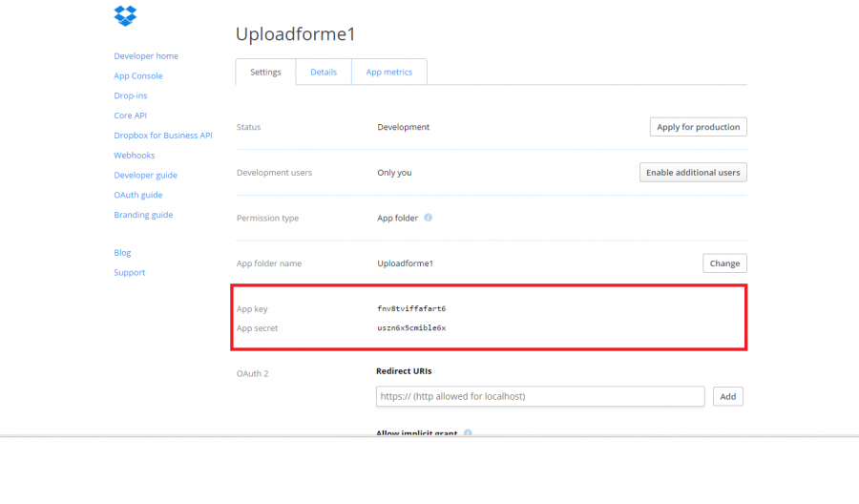Viewport: 859px width, 504px height.
Task: Click Enable additional users button
Action: (693, 172)
